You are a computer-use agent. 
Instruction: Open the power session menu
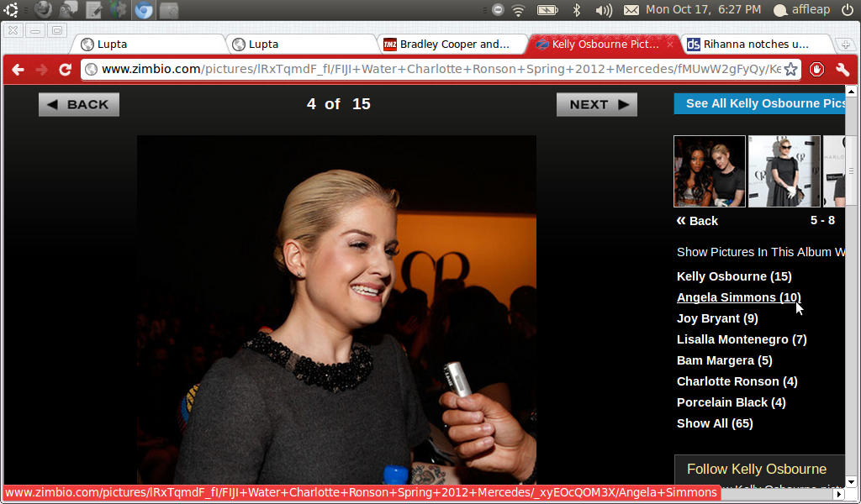[x=848, y=9]
